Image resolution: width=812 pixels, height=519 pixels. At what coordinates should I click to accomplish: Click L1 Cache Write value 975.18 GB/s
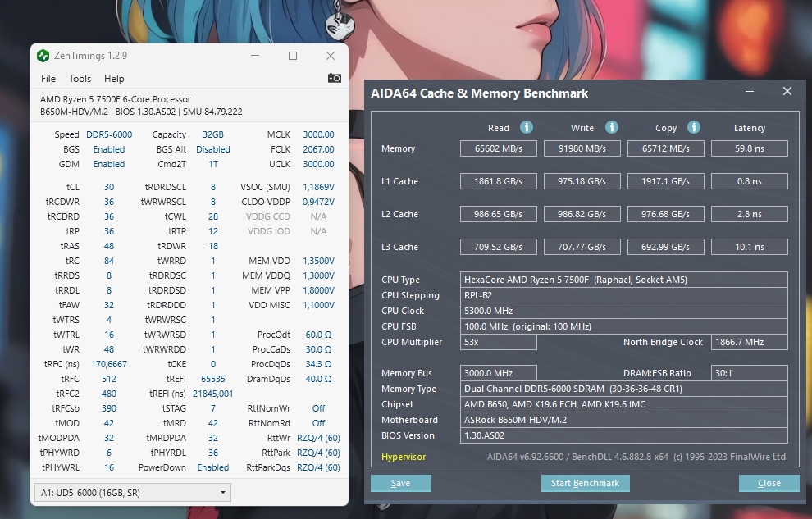[582, 181]
